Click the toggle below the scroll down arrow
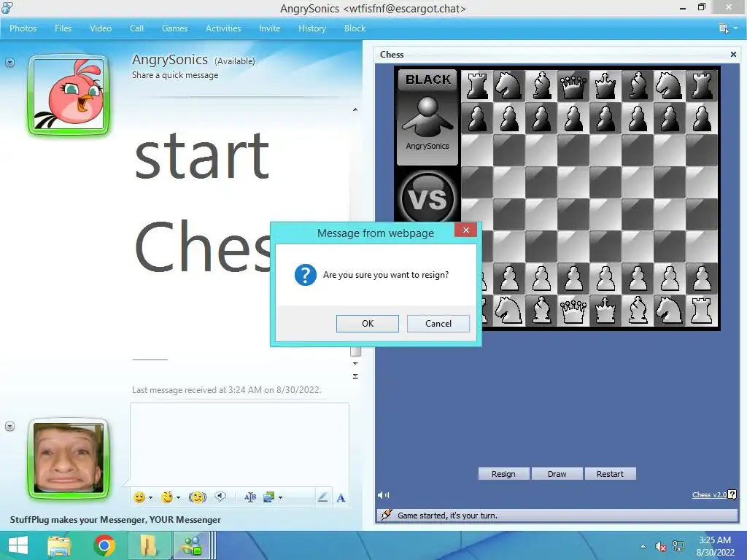747x560 pixels. [355, 377]
